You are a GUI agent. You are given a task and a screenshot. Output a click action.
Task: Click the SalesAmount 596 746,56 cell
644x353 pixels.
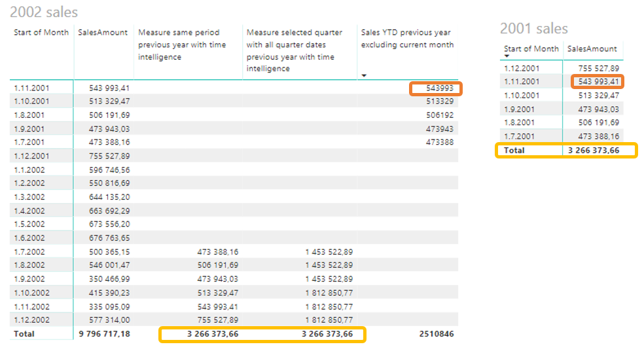click(x=109, y=170)
